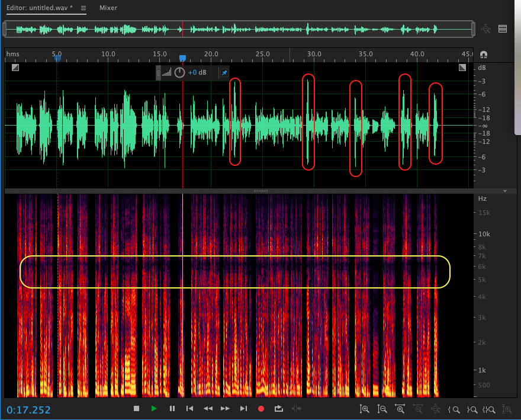
Task: Click the red Record button
Action: (x=260, y=409)
